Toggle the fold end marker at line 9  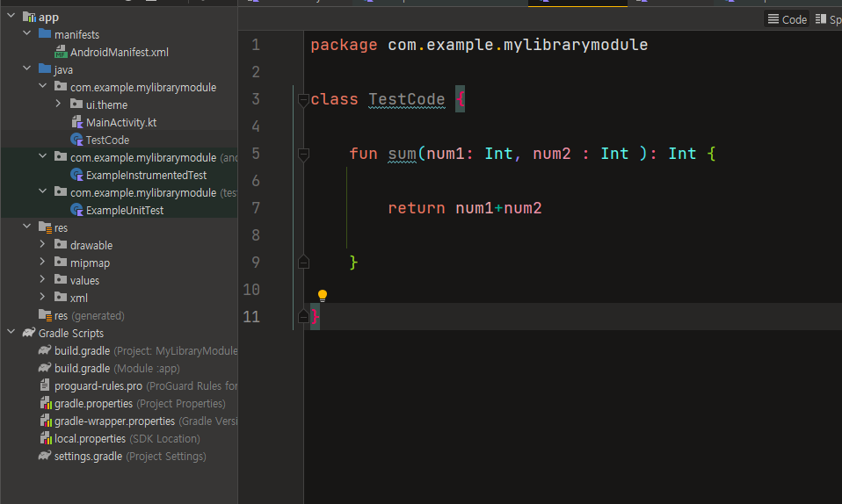tap(303, 263)
